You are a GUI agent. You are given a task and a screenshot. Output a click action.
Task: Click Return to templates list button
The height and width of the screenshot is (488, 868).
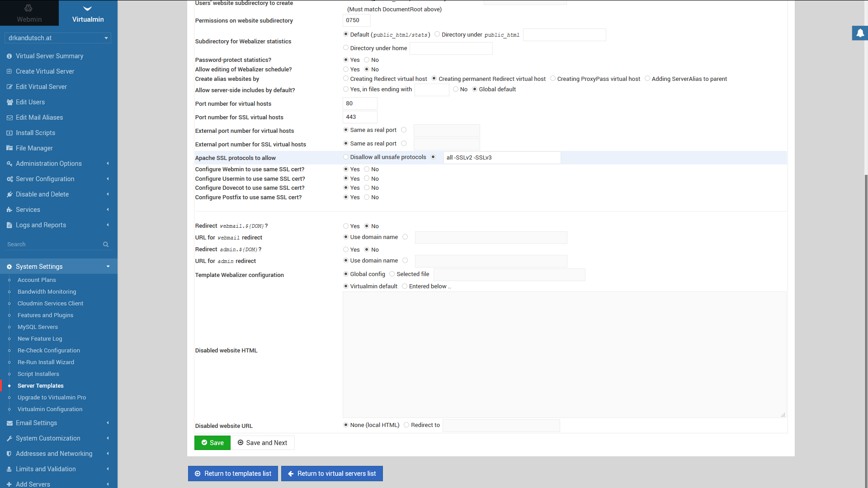click(233, 474)
